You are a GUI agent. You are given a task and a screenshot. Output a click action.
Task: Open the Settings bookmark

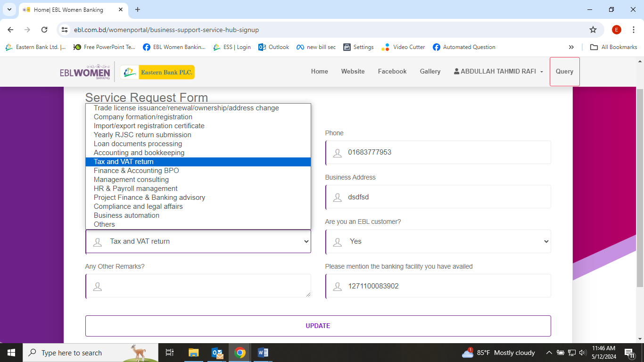click(358, 47)
